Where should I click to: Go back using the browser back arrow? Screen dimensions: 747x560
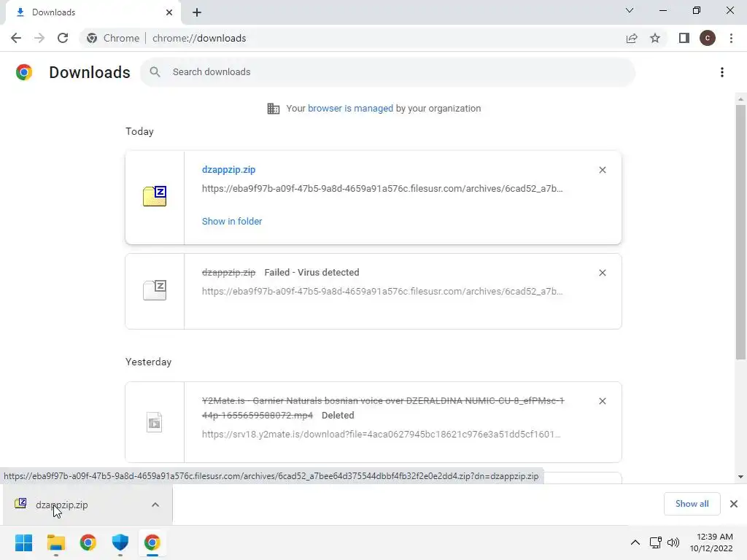click(x=16, y=38)
